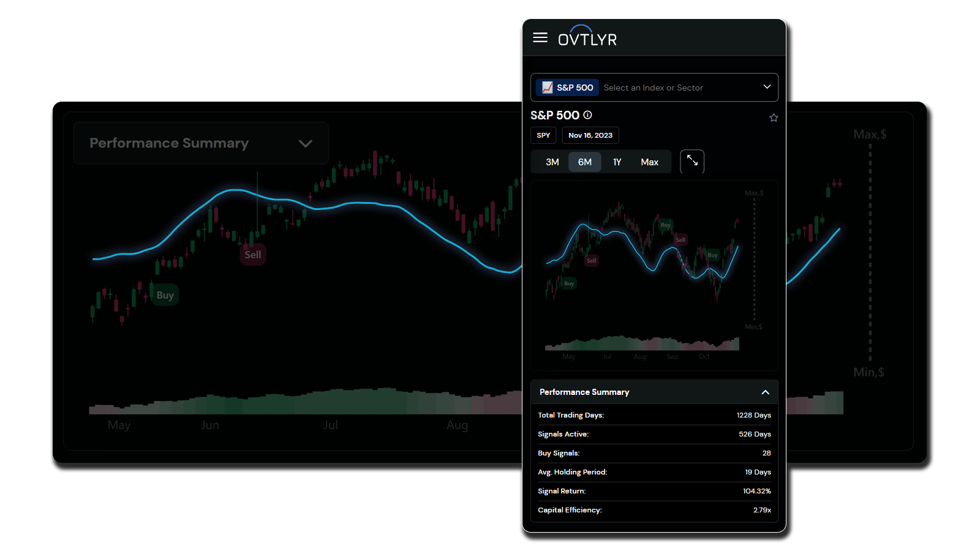
Task: Click the '104.32%' Signal Return value
Action: (757, 491)
